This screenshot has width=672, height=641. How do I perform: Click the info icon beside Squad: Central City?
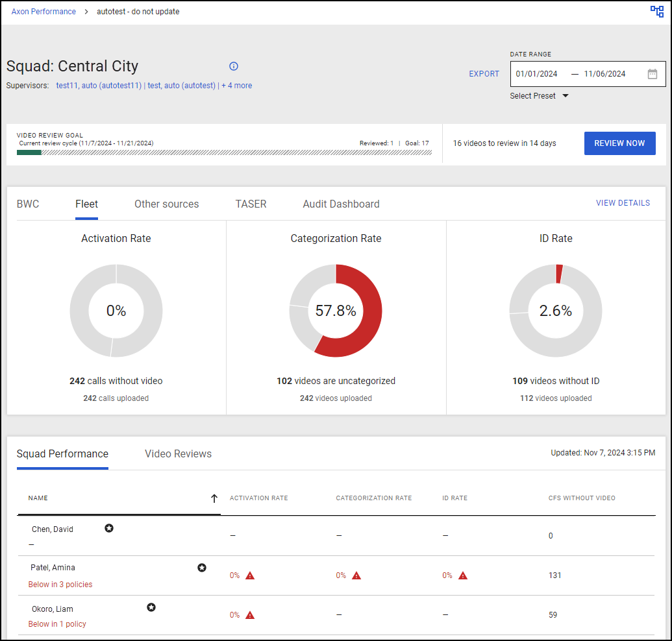point(233,66)
